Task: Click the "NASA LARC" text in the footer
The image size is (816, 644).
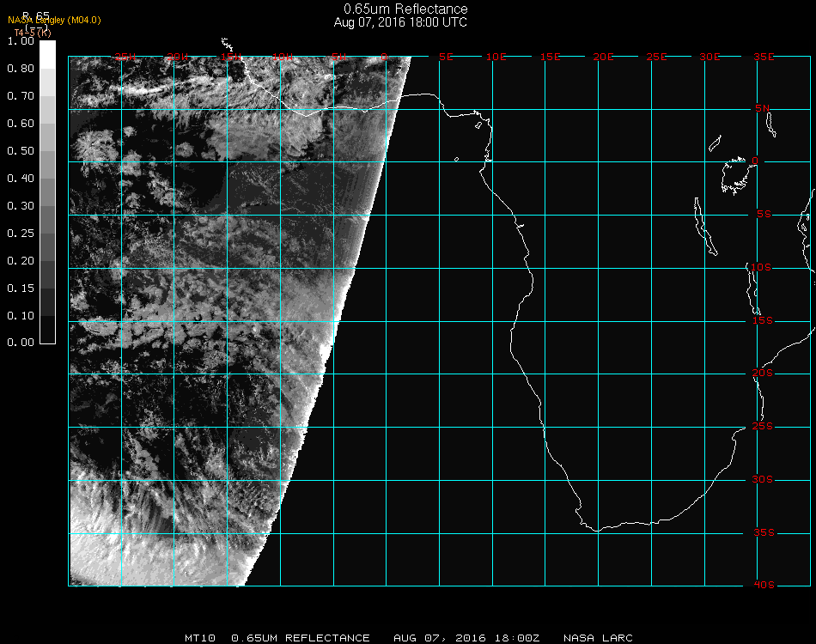Action: pos(598,638)
